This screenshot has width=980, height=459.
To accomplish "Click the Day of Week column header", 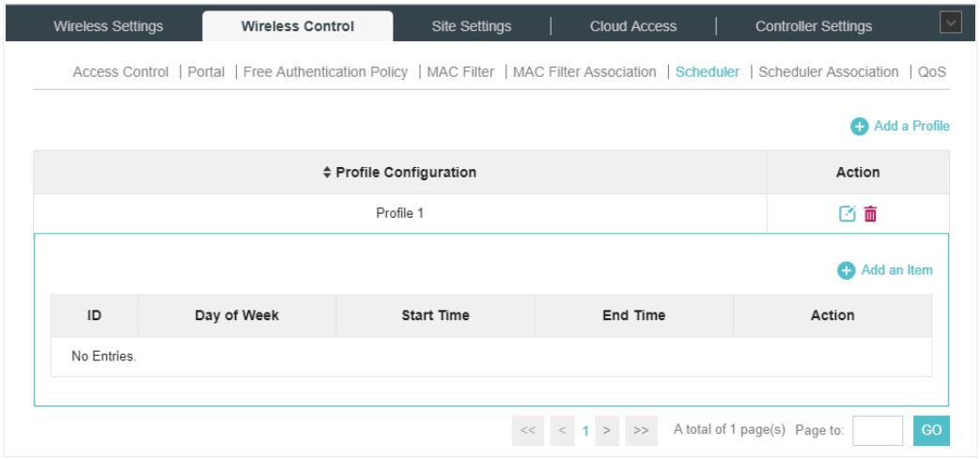I will point(237,316).
